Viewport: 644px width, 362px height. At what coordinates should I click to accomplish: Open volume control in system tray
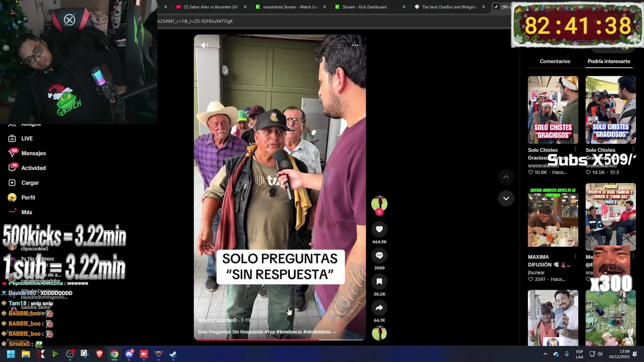tap(600, 354)
